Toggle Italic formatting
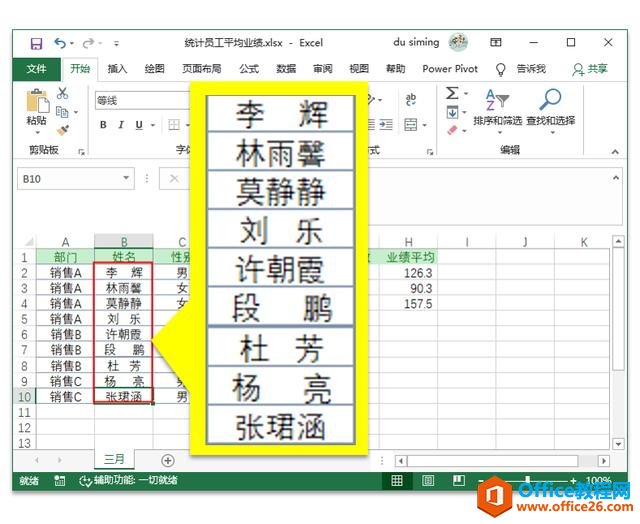The width and height of the screenshot is (640, 524). 121,125
